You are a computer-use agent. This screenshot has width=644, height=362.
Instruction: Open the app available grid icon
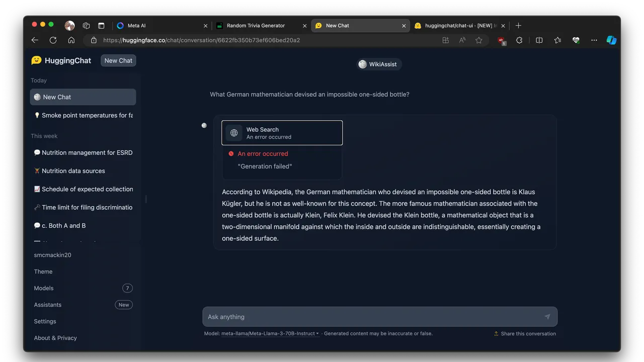click(445, 40)
